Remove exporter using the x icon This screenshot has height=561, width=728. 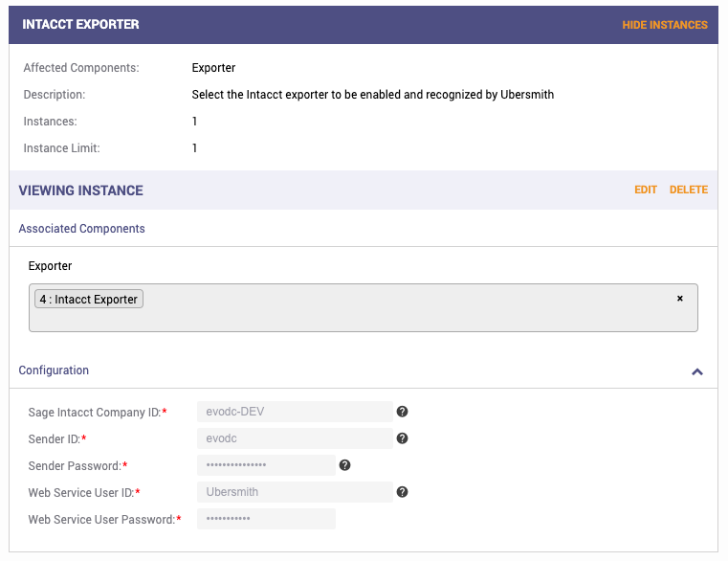click(x=680, y=299)
